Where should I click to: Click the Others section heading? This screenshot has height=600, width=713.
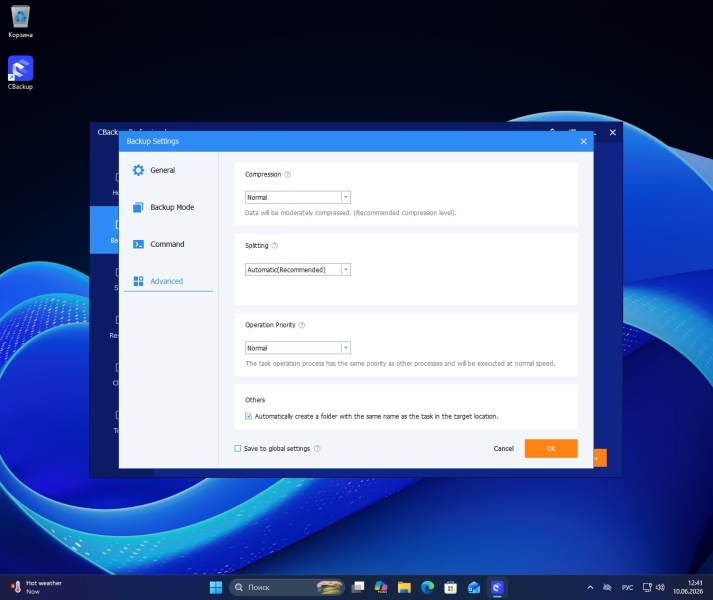tap(255, 400)
